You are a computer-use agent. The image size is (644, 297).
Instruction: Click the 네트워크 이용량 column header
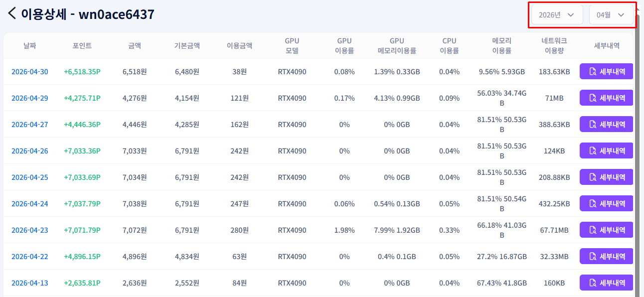554,46
